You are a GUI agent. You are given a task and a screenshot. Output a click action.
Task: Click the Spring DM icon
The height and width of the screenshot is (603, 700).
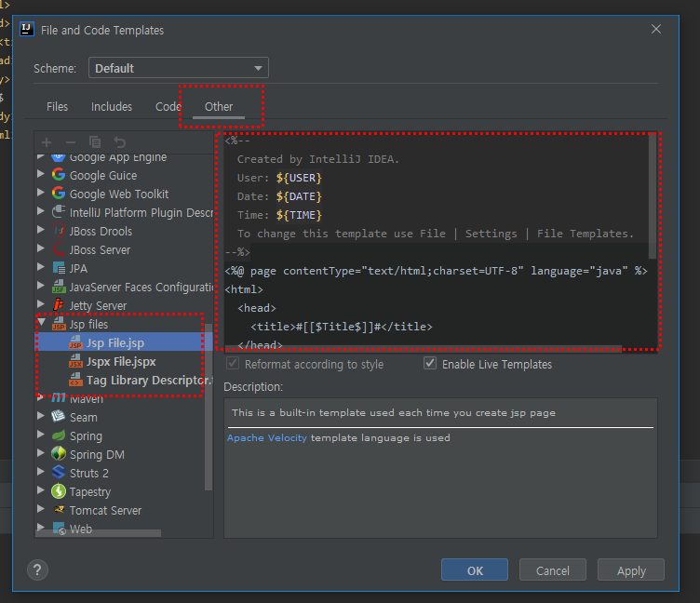pos(59,454)
